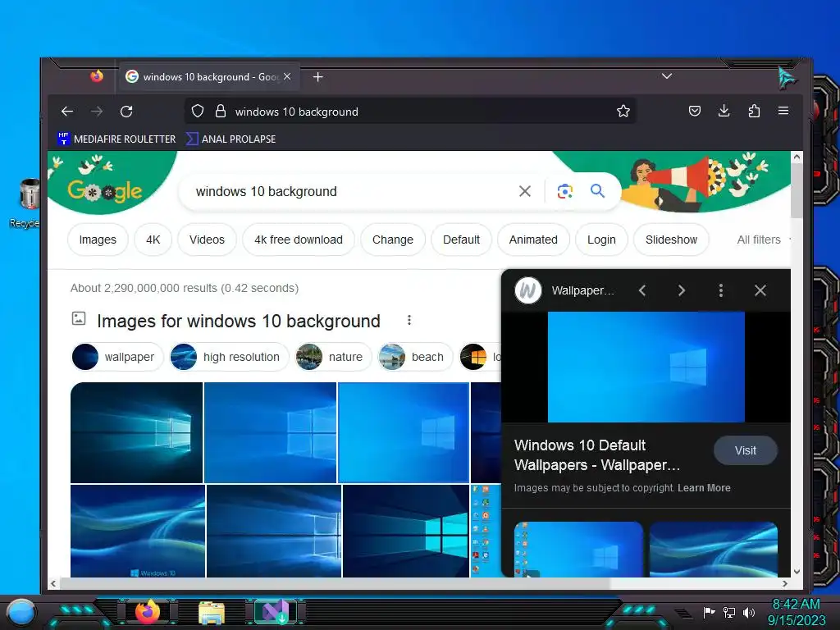Click the Firefox icon on the taskbar
The height and width of the screenshot is (630, 840).
148,612
